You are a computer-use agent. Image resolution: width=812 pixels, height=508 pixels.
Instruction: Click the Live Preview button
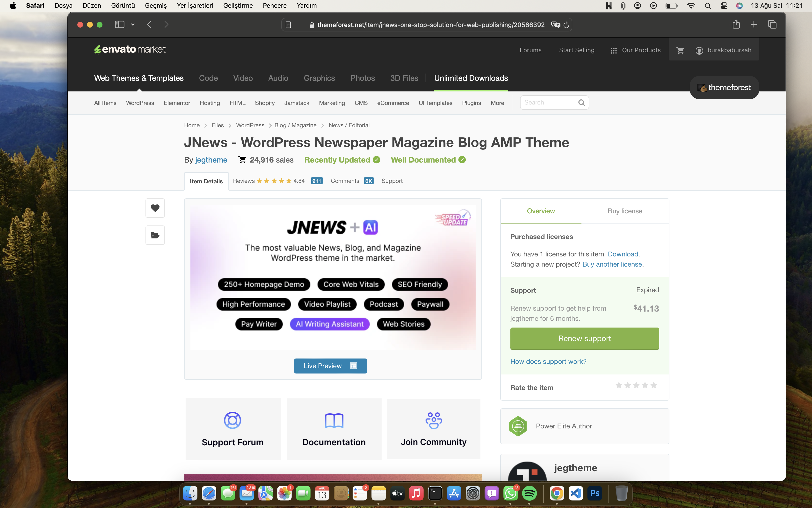point(330,366)
